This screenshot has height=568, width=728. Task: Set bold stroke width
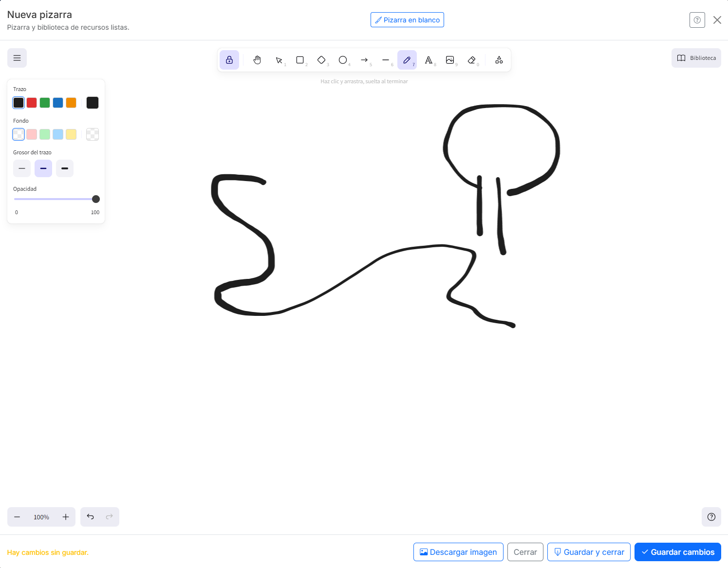coord(43,168)
